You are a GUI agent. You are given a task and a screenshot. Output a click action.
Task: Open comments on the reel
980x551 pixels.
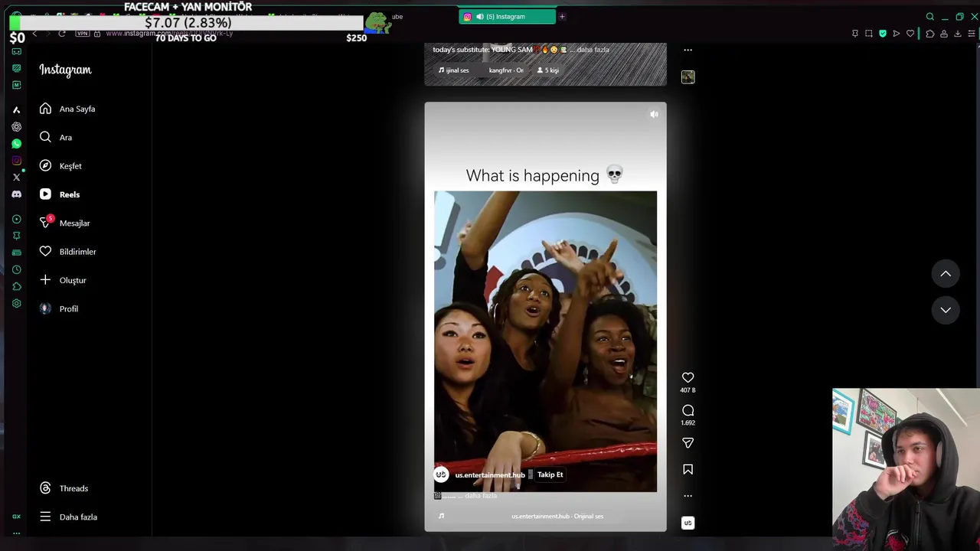688,410
